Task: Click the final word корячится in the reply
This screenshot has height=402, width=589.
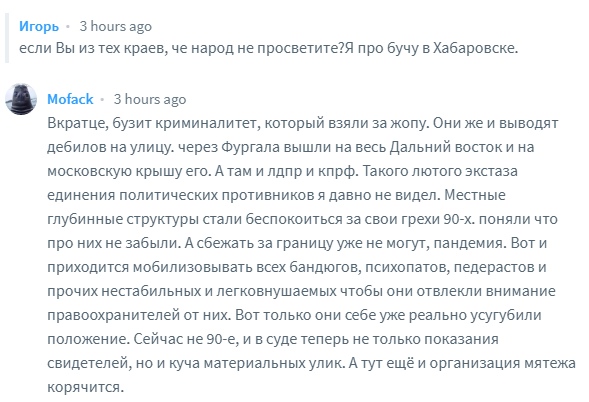Action: 85,387
